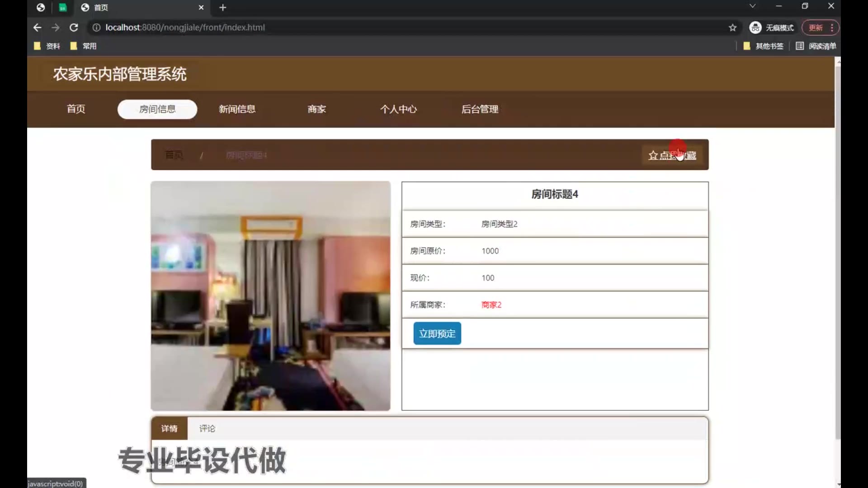Switch to the 评论 tab

[207, 428]
